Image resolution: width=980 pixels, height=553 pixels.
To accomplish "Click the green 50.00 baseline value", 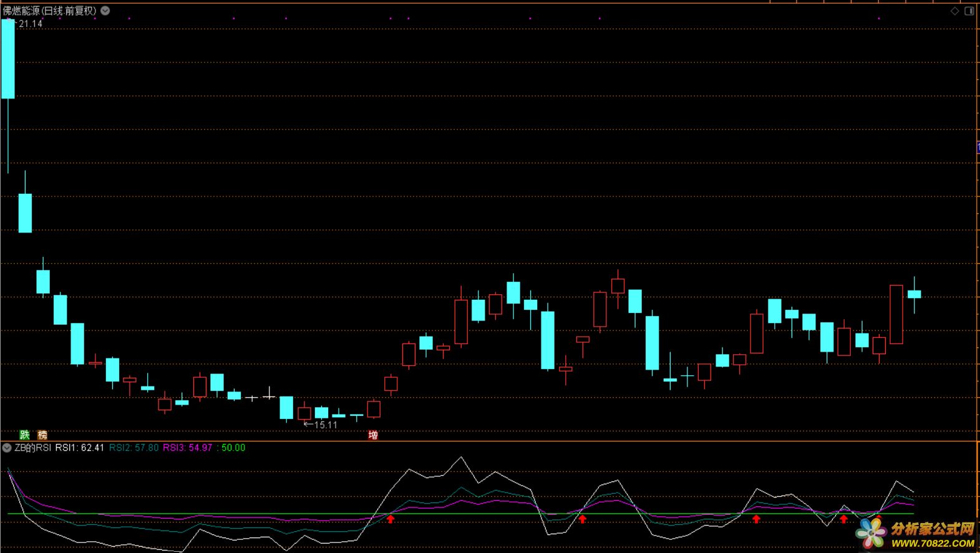I will [233, 448].
